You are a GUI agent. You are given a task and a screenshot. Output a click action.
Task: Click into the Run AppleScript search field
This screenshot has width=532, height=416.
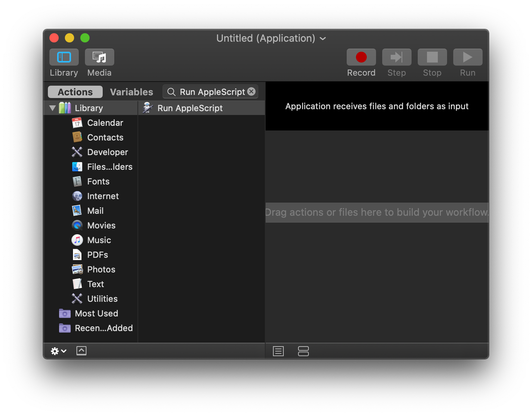[x=211, y=92]
